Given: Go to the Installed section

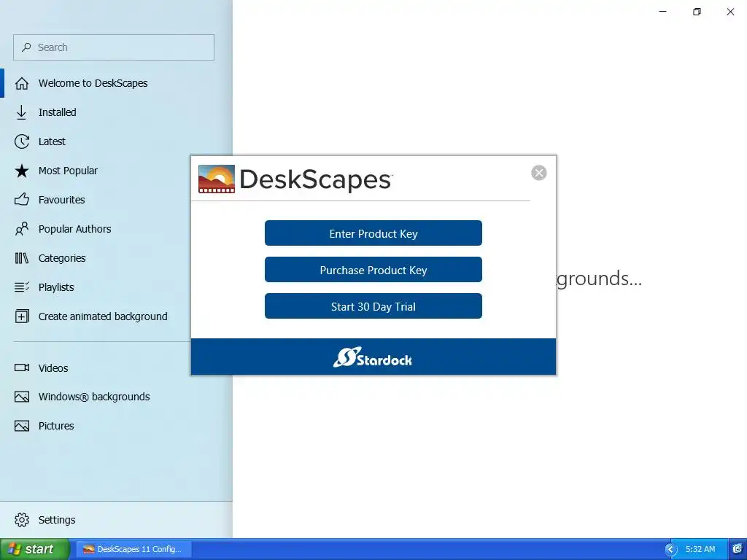Looking at the screenshot, I should 116,112.
